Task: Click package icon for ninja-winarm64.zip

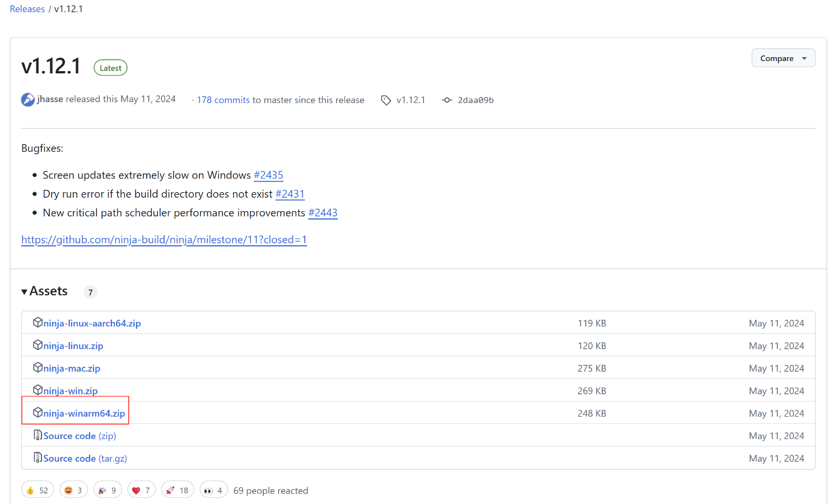Action: (x=38, y=413)
